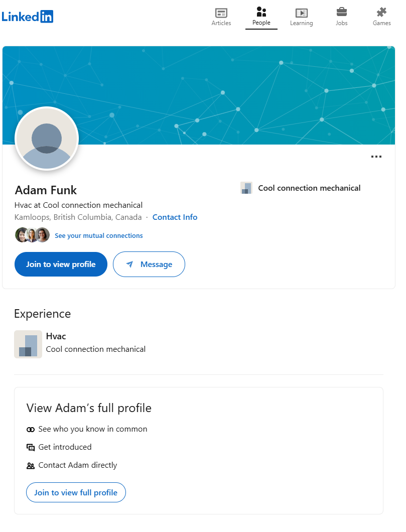This screenshot has width=406, height=532.
Task: Click the LinkedIn logo
Action: (28, 17)
